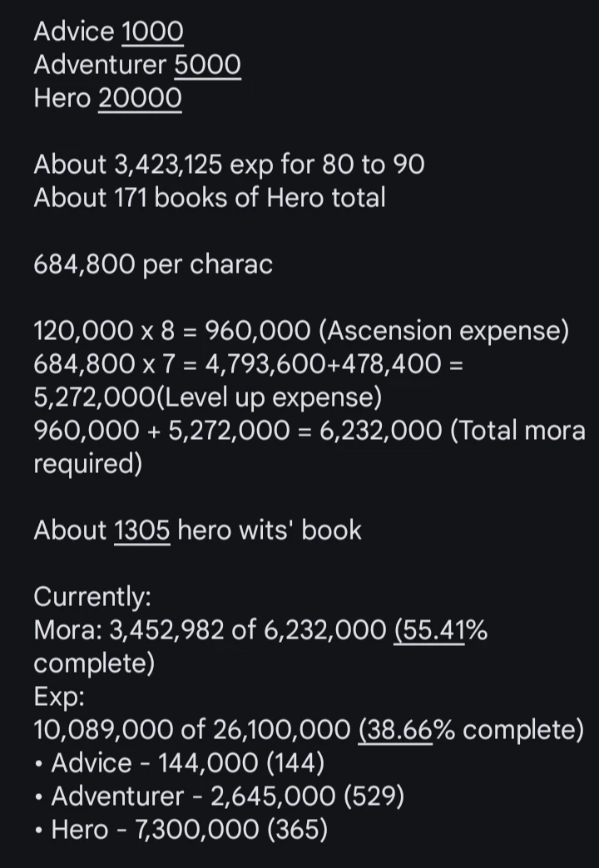Click the '10,089,000 of 26,100,000' text
The width and height of the screenshot is (599, 868).
[x=191, y=730]
